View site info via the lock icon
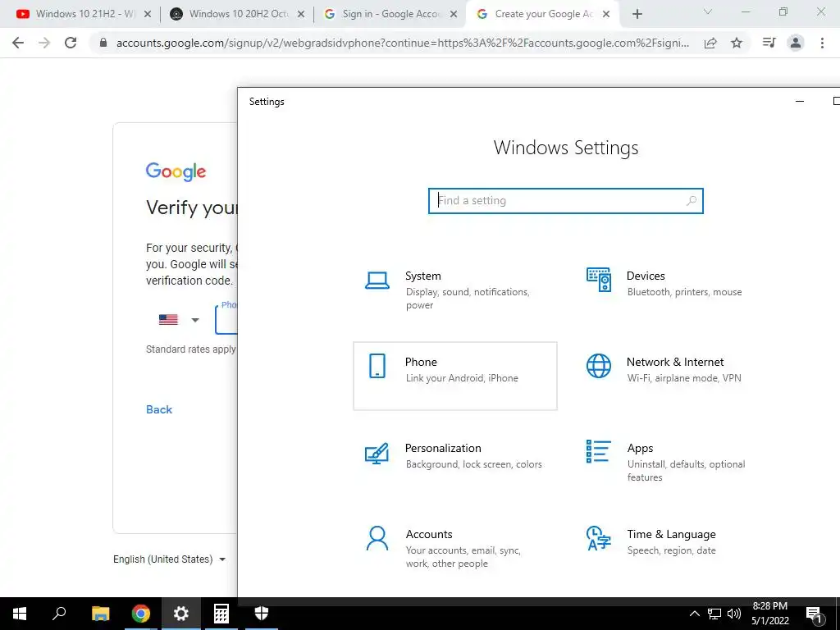Screen dimensions: 840x630 pos(103,43)
